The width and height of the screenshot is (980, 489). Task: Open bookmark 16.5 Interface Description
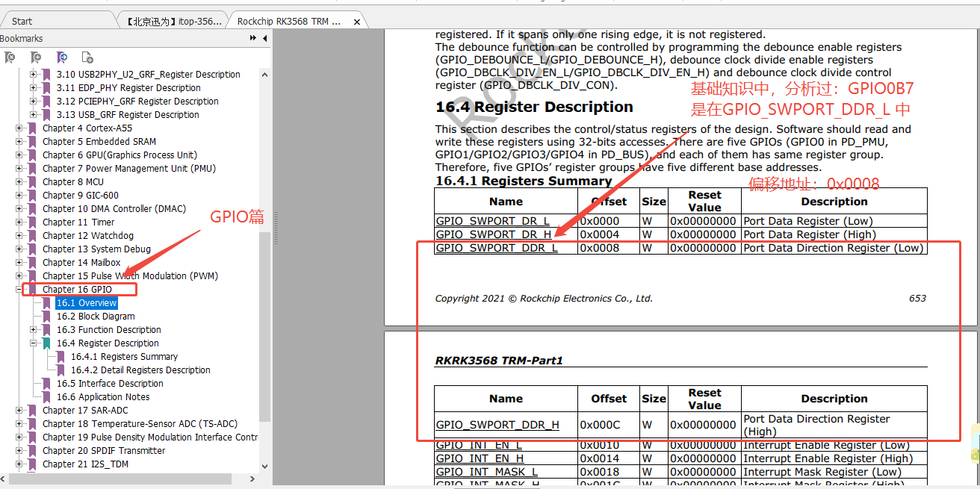110,384
